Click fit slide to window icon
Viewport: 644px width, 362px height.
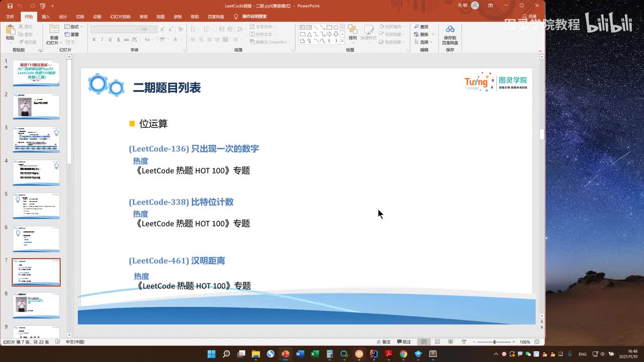537,341
